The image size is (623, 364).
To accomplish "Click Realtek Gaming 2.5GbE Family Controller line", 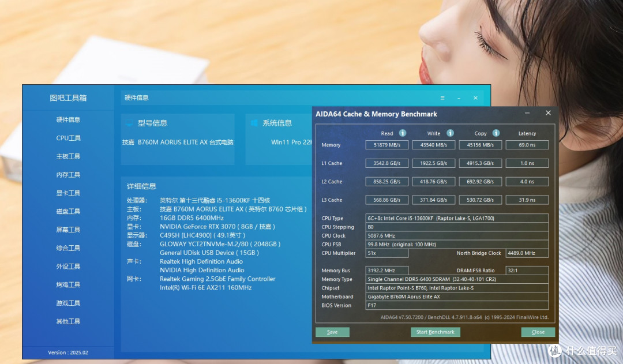I will tap(217, 279).
